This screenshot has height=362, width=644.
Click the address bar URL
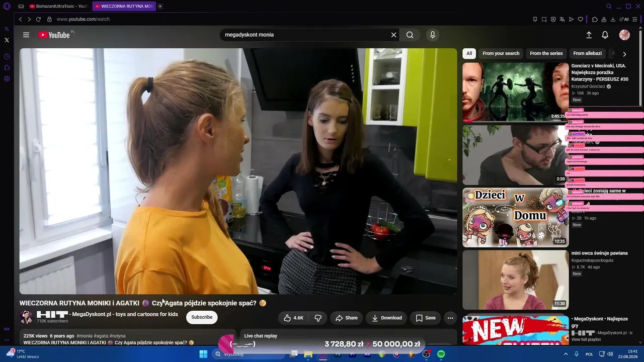pos(83,19)
